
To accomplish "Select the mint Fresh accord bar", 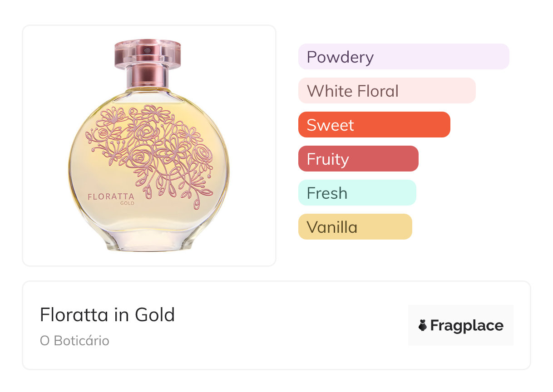I will pyautogui.click(x=357, y=193).
